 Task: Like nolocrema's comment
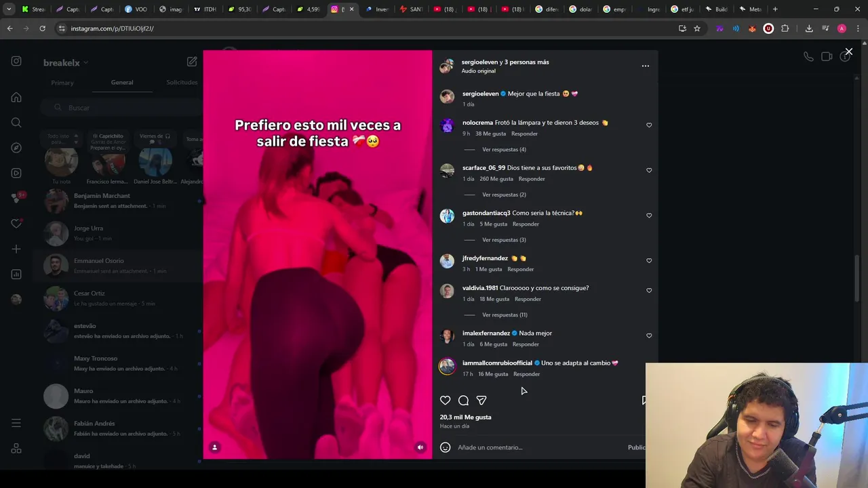(x=649, y=125)
